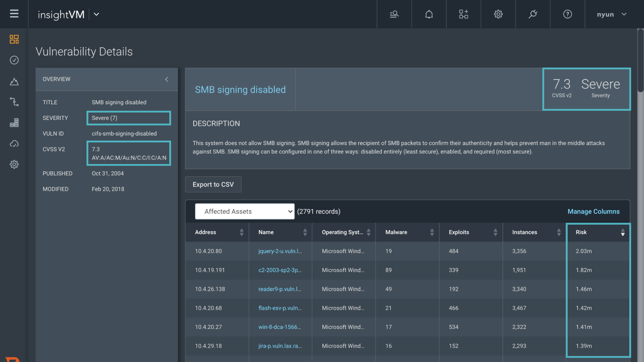This screenshot has width=644, height=362.
Task: Toggle Risk column sort arrow
Action: [623, 232]
